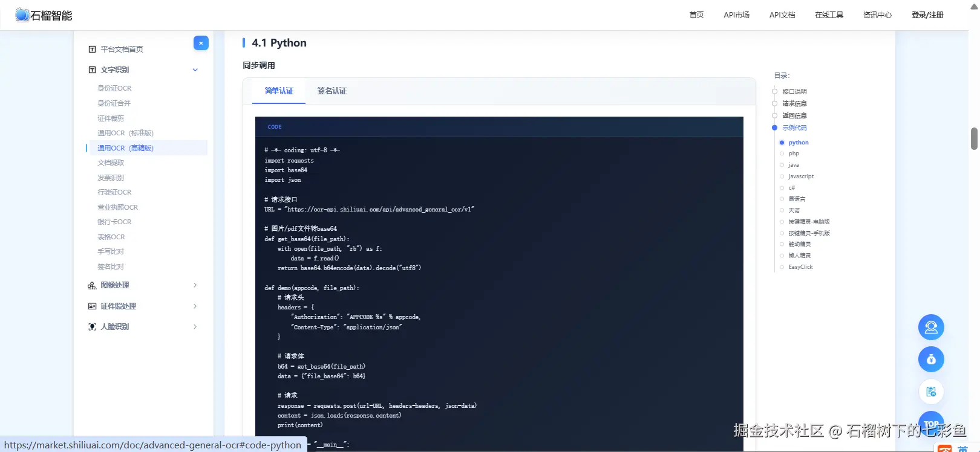Select java in code examples list
Viewport: 980px width, 452px height.
click(x=794, y=165)
